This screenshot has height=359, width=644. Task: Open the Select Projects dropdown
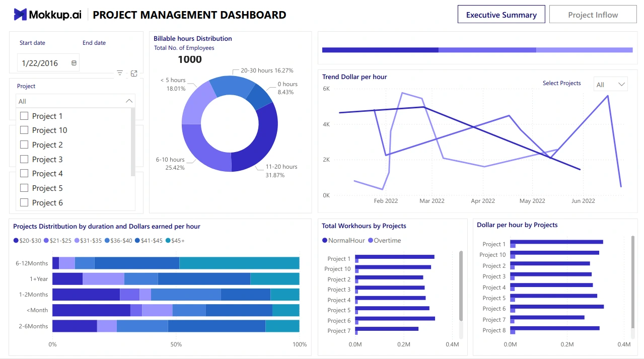click(611, 84)
